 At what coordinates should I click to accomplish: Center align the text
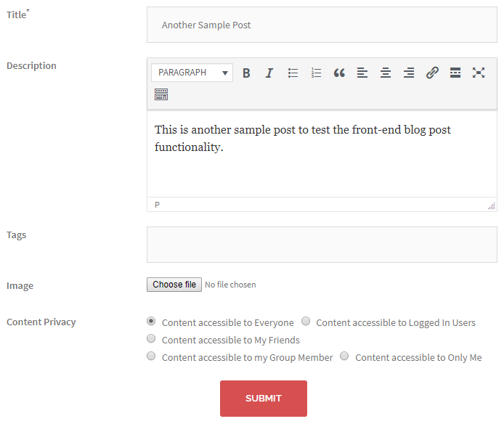(x=386, y=73)
